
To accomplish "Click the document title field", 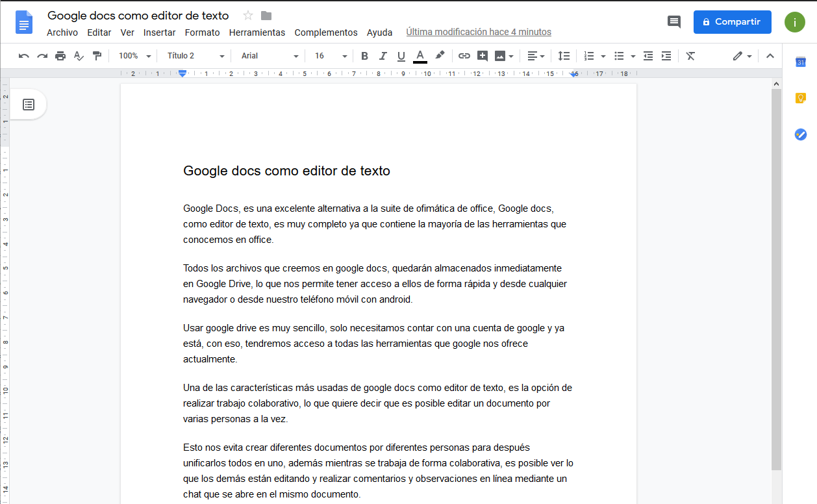I will pos(138,16).
